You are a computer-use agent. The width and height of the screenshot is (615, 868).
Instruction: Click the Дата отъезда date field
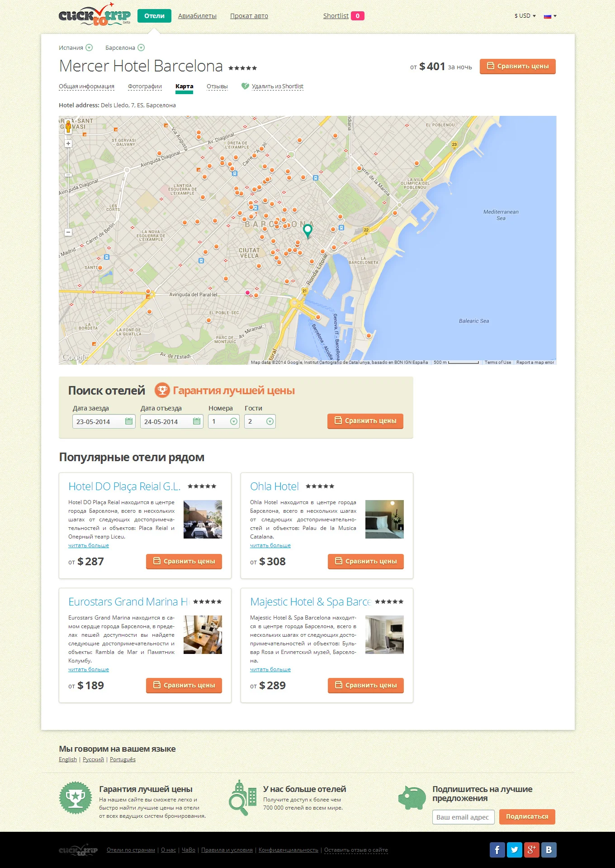(x=172, y=421)
